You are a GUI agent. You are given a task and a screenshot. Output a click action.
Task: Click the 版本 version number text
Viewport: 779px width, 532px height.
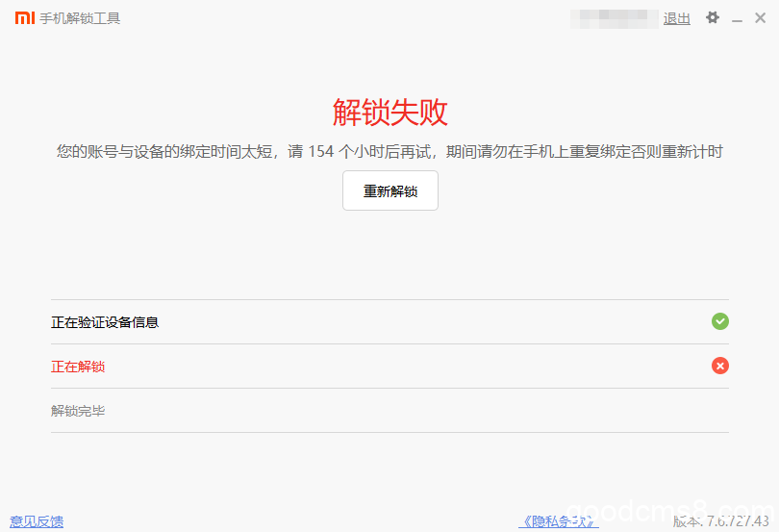(x=721, y=521)
